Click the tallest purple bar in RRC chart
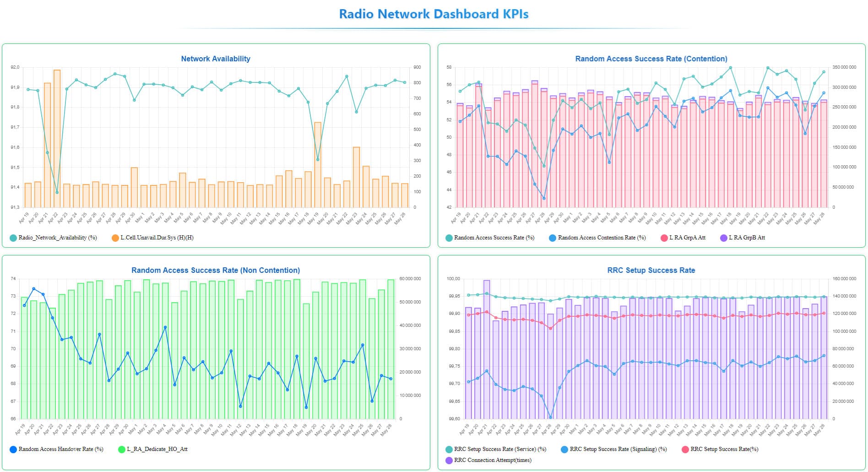The width and height of the screenshot is (868, 472). (x=487, y=348)
